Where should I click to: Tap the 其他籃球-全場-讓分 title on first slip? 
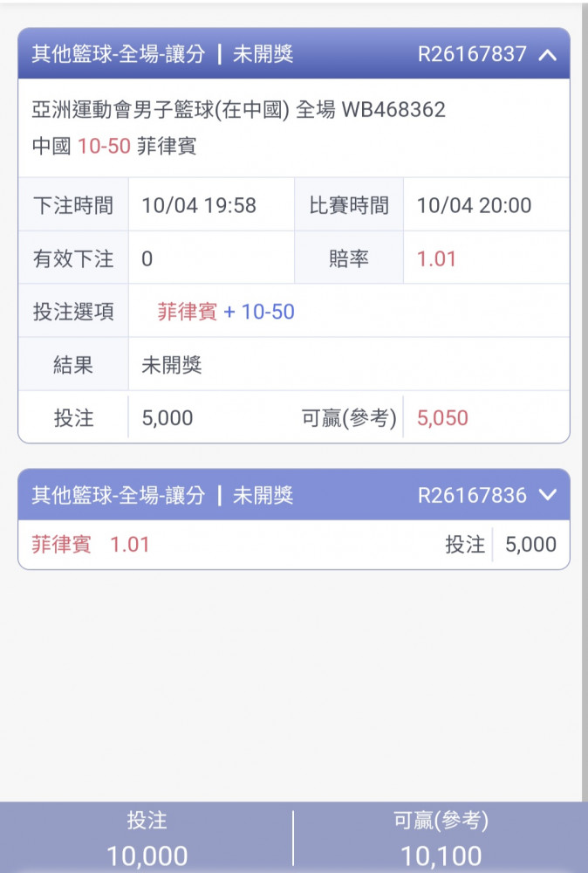(119, 54)
